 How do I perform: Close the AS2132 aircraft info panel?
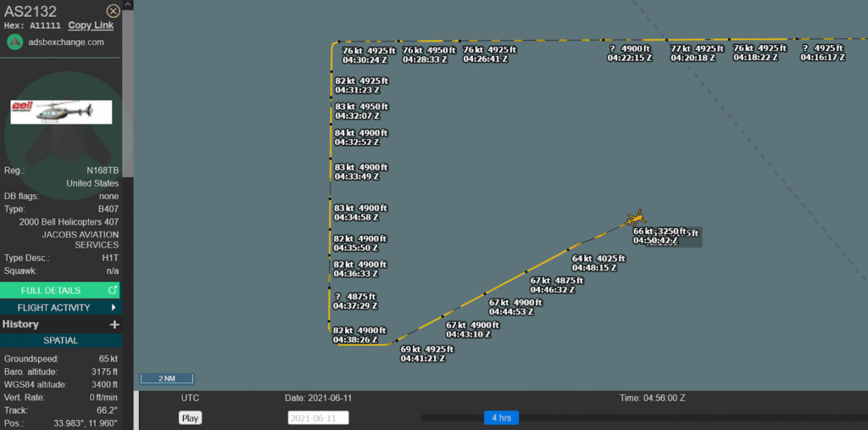click(113, 11)
